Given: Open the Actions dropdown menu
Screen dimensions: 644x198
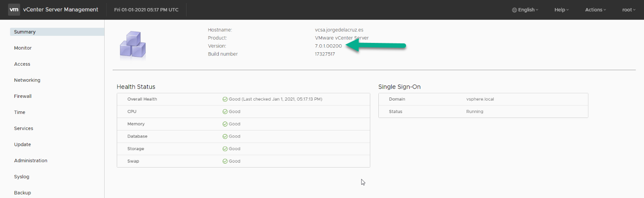Looking at the screenshot, I should pyautogui.click(x=596, y=10).
